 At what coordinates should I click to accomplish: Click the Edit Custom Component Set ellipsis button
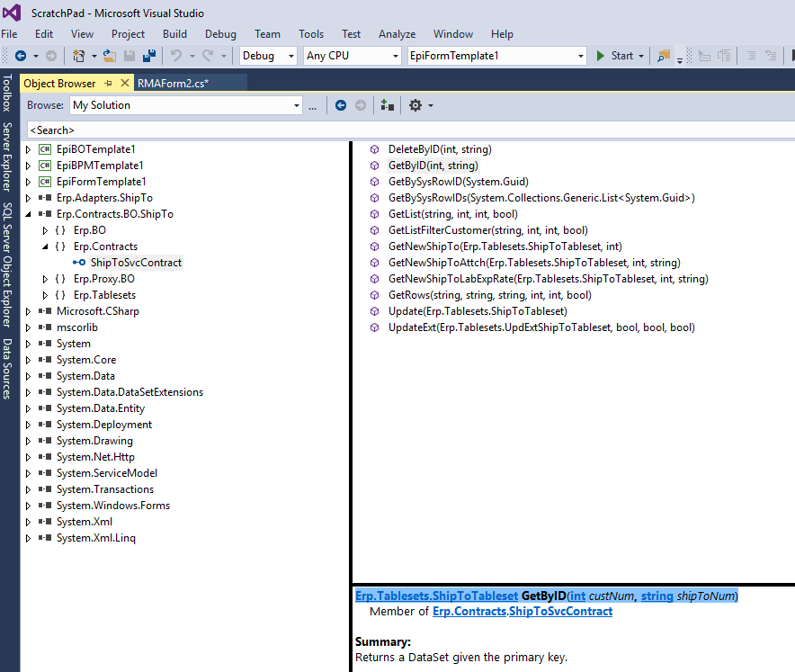click(x=313, y=106)
